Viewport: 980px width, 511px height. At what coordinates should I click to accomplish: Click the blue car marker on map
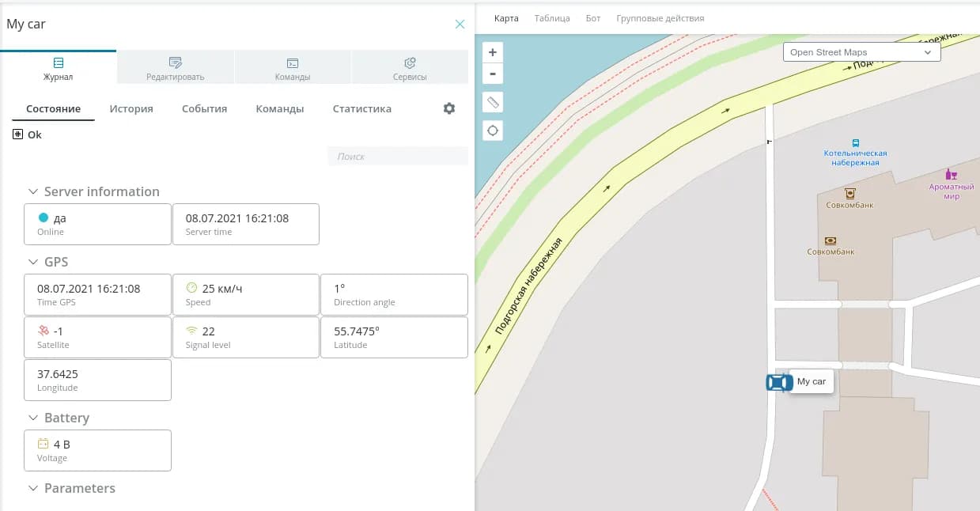pyautogui.click(x=778, y=383)
